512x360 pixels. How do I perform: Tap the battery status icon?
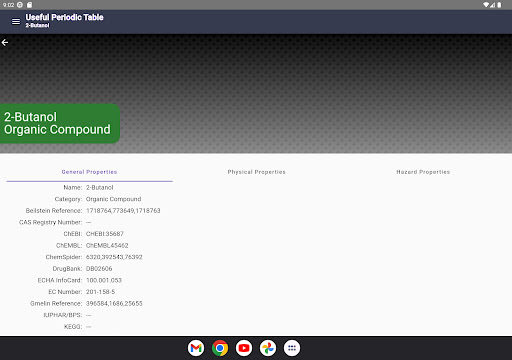[x=499, y=5]
